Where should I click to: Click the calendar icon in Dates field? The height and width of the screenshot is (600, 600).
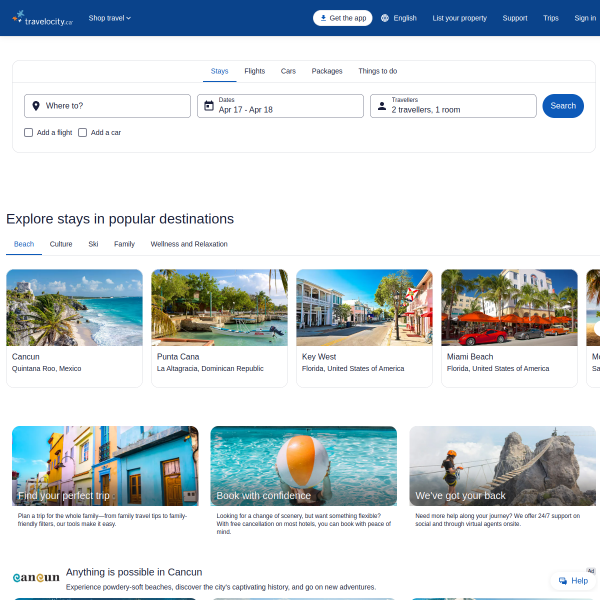[x=209, y=106]
